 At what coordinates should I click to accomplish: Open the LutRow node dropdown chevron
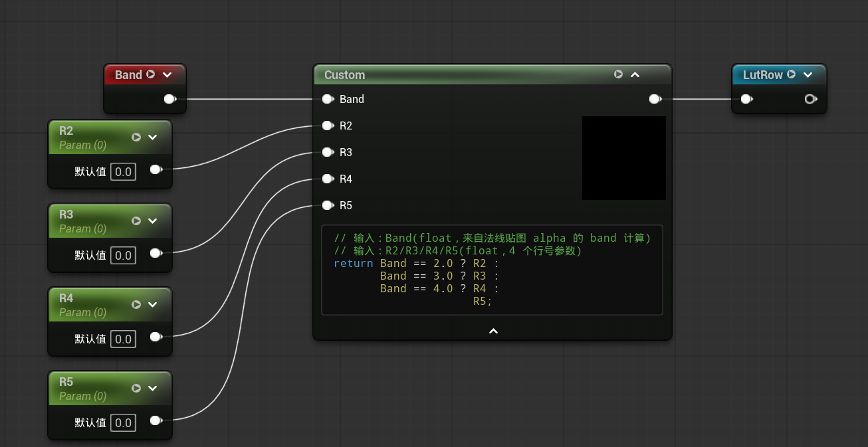point(808,75)
